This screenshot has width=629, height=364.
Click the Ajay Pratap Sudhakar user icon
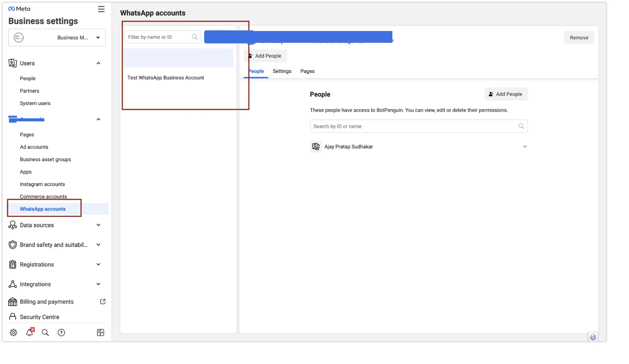point(316,147)
